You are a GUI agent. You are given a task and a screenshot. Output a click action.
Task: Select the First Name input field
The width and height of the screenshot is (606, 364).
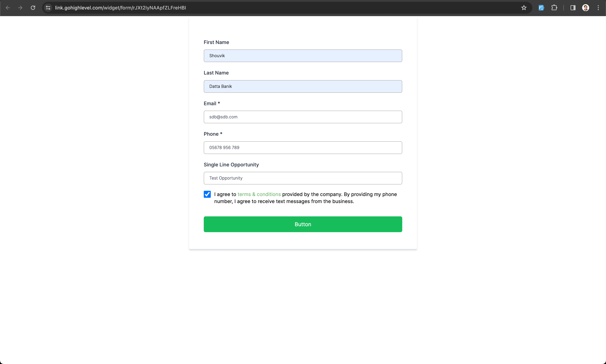[303, 55]
